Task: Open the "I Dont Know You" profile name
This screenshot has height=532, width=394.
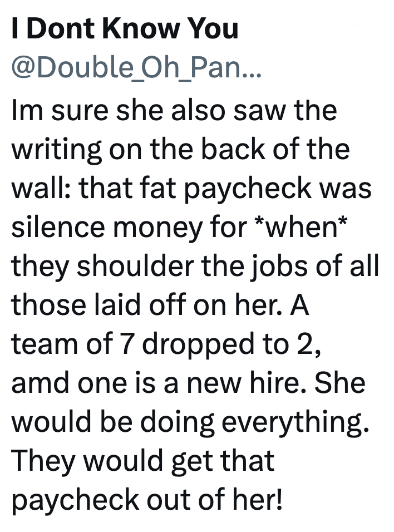Action: tap(125, 29)
